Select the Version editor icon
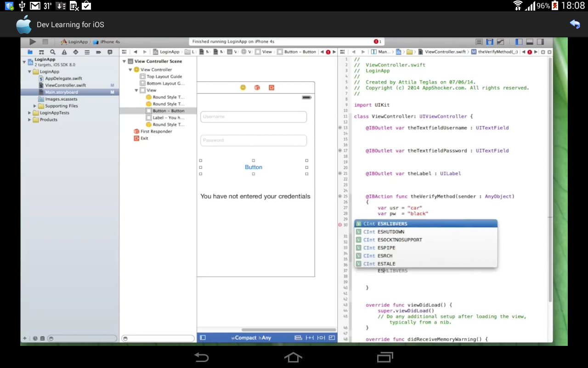 [501, 42]
